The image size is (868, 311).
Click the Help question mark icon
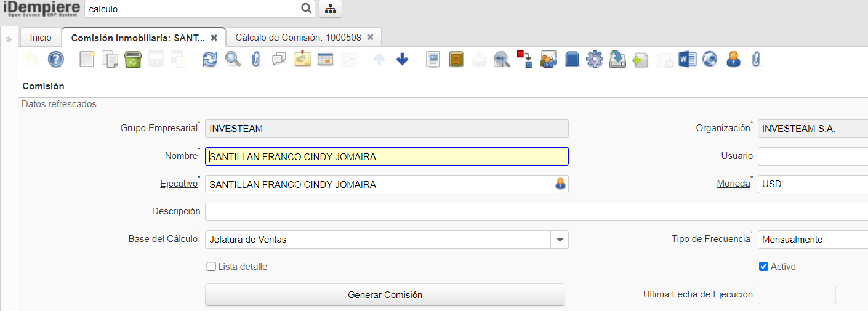pos(56,59)
